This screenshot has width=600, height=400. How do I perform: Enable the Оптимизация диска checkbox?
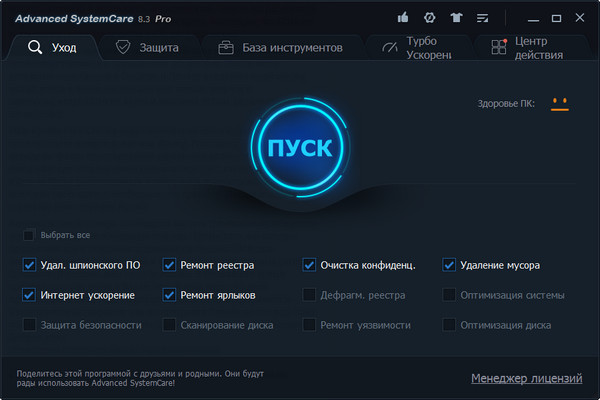[x=449, y=325]
